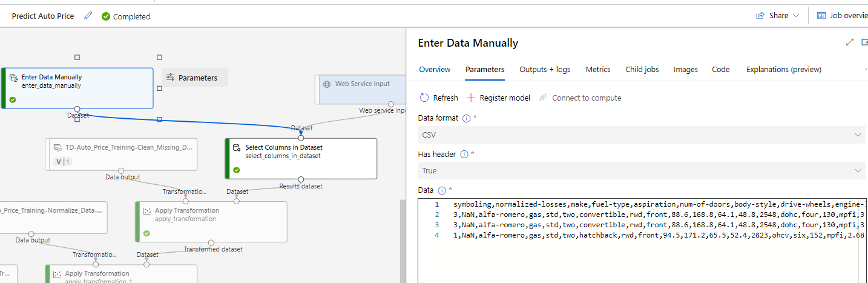This screenshot has height=283, width=868.
Task: Switch to the Child jobs tab
Action: click(x=642, y=70)
